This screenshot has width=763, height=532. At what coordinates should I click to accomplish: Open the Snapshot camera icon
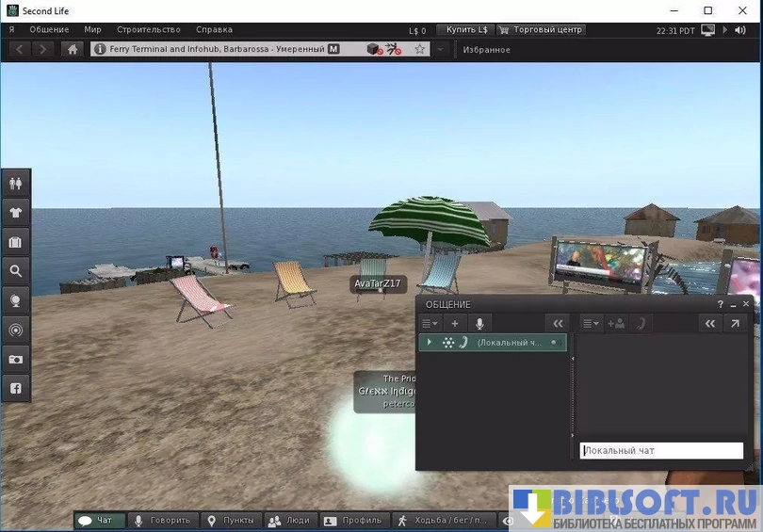point(16,359)
